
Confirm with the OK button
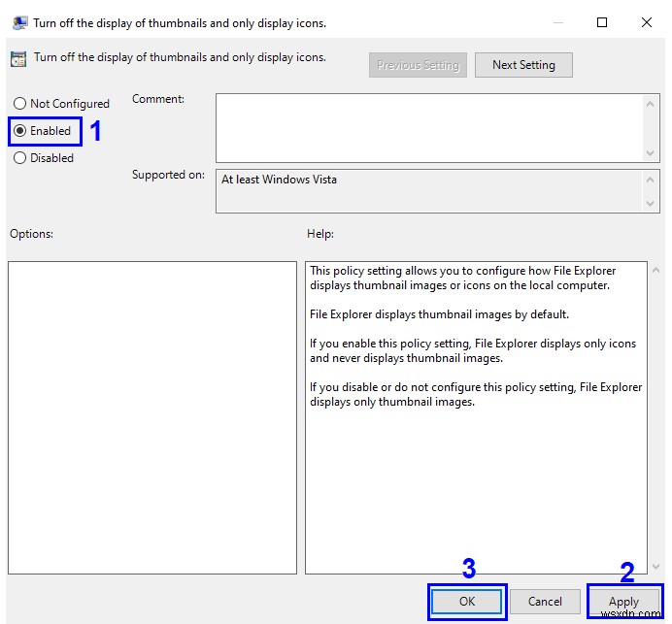click(467, 602)
